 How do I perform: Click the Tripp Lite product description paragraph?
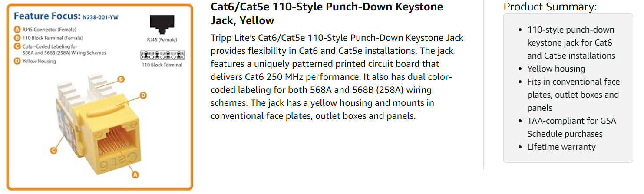(x=337, y=77)
